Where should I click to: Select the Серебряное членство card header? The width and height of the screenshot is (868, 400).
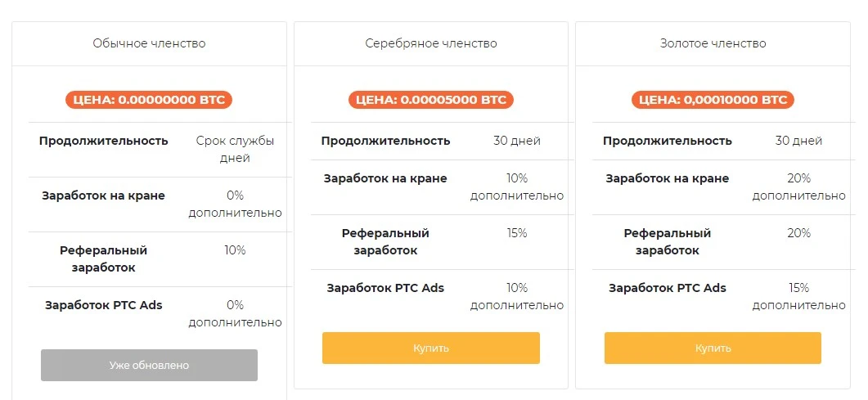430,43
